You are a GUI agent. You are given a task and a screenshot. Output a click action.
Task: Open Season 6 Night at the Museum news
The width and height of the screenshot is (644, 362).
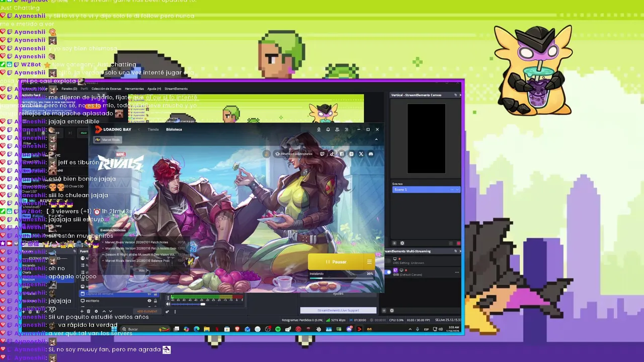tap(140, 254)
